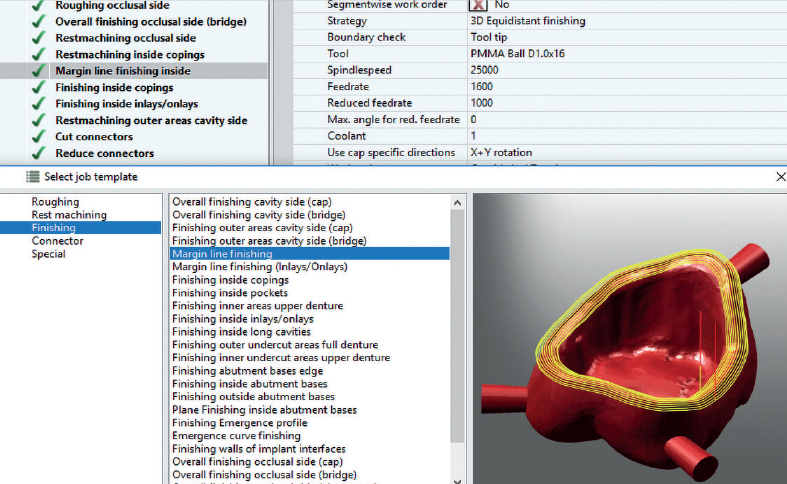This screenshot has width=787, height=484.
Task: Click the green check beside Reduce connectors
Action: [38, 154]
